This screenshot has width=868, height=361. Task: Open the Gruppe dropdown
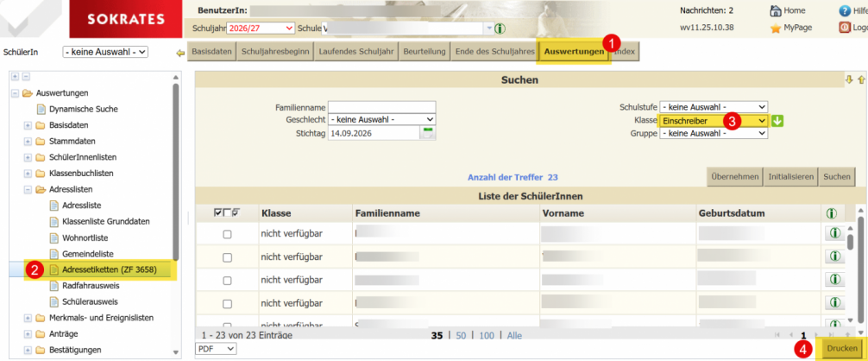(714, 134)
